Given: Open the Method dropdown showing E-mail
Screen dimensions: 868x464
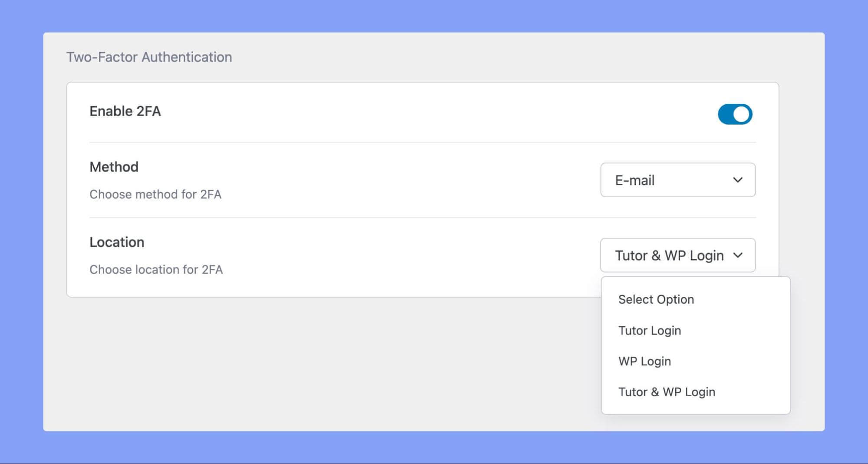Looking at the screenshot, I should tap(677, 180).
